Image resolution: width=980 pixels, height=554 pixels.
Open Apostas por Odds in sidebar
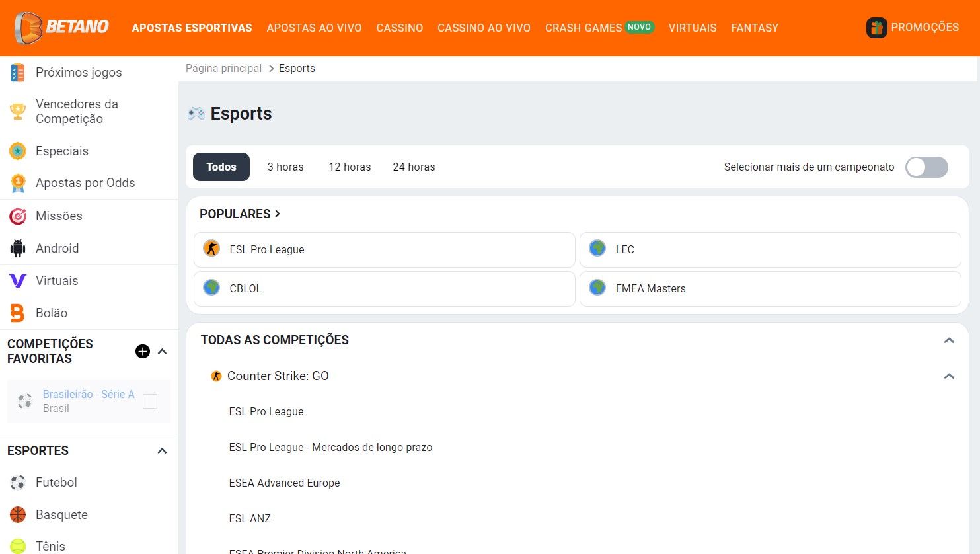point(85,183)
